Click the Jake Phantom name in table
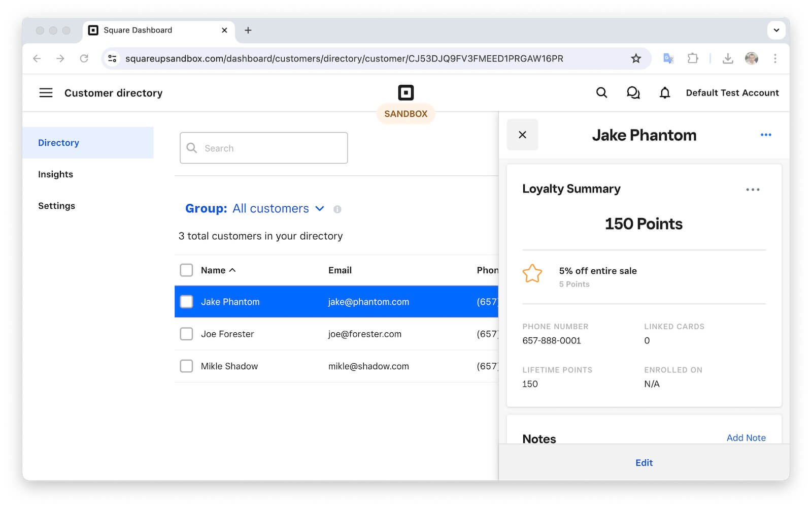Screen dimensions: 812x508 click(230, 302)
